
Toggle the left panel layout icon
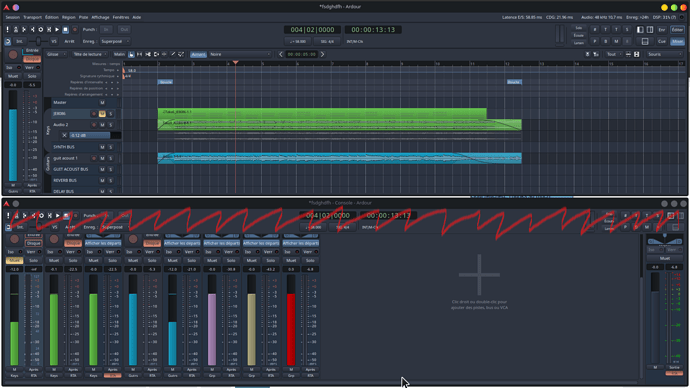pyautogui.click(x=640, y=29)
